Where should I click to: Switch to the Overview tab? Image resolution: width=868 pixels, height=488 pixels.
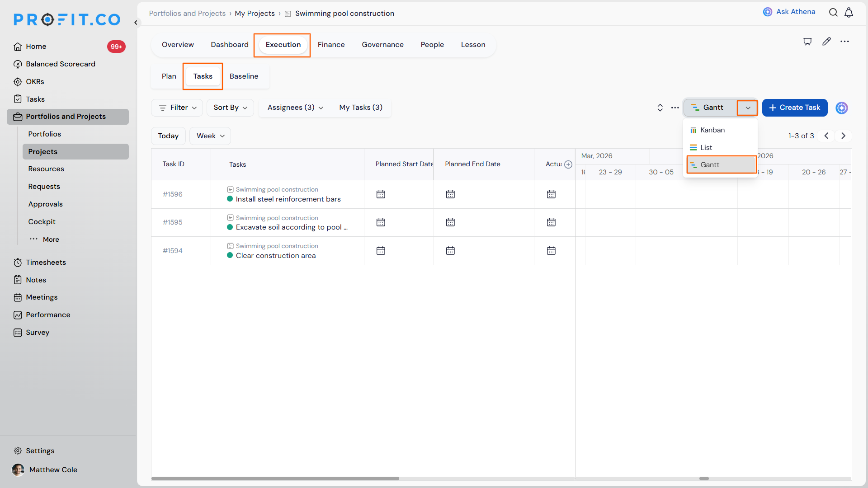(178, 45)
